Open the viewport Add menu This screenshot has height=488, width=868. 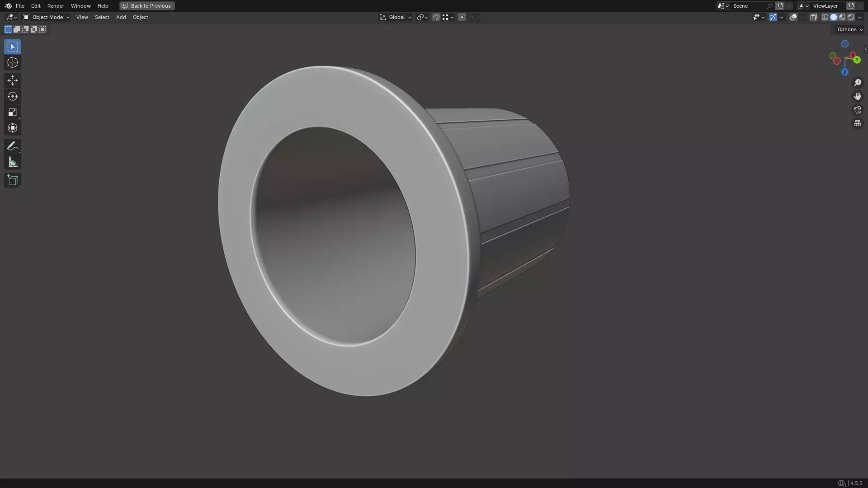tap(121, 17)
